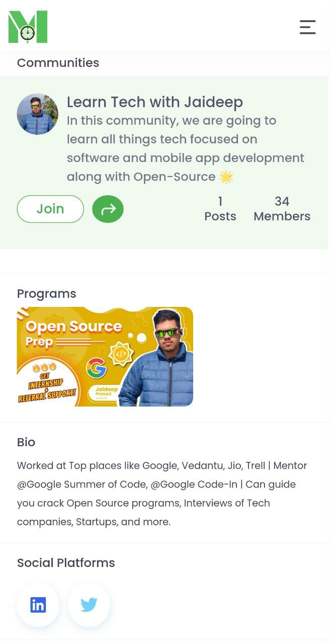The height and width of the screenshot is (644, 331).
Task: Click the community description text
Action: click(x=186, y=148)
